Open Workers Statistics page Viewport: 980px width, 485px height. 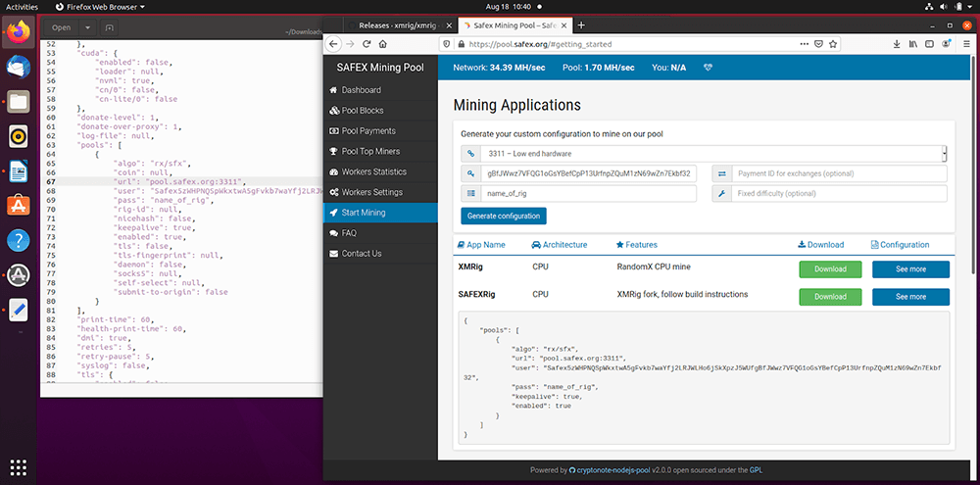[380, 171]
